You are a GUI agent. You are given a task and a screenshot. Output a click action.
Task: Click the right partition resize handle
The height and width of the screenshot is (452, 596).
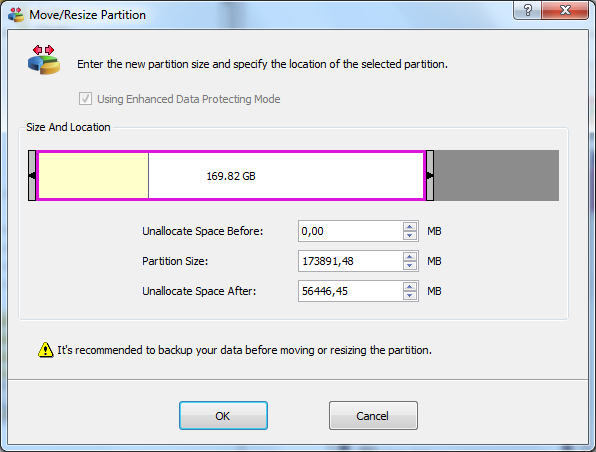(430, 175)
